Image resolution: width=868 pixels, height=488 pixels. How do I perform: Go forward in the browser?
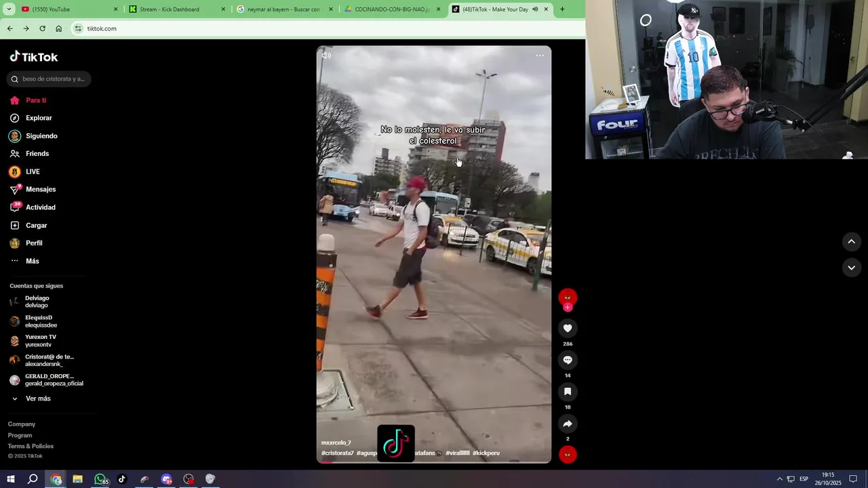(x=26, y=28)
